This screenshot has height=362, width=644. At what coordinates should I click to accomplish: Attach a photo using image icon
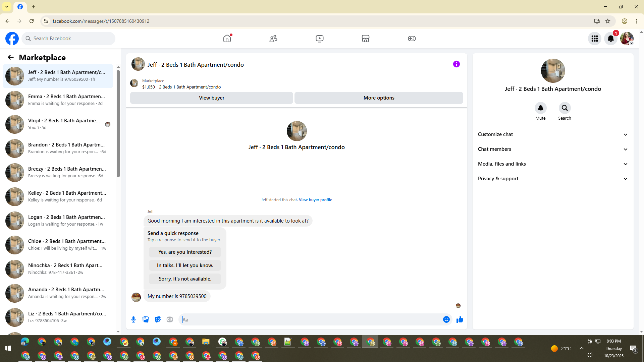146,319
